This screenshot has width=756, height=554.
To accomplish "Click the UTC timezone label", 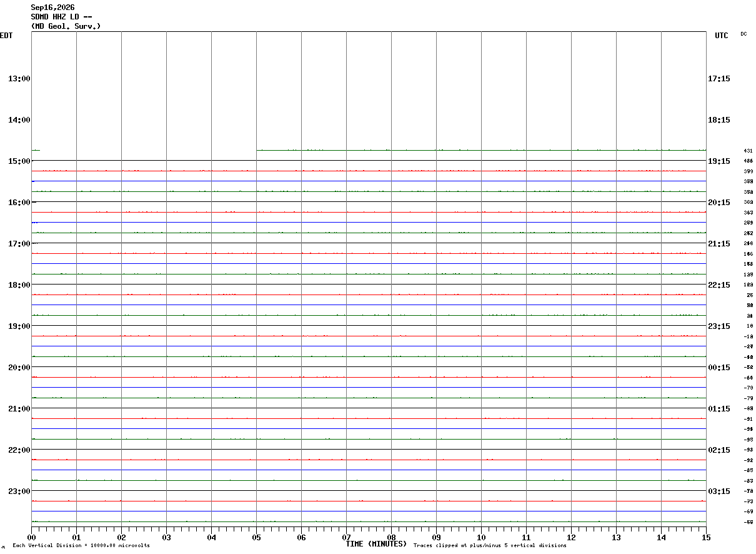I will pos(722,36).
